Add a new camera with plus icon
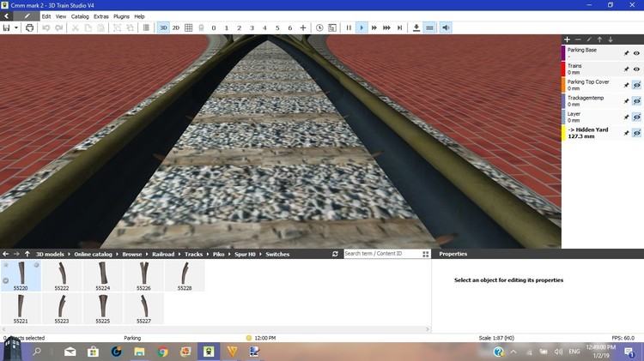 [303, 28]
